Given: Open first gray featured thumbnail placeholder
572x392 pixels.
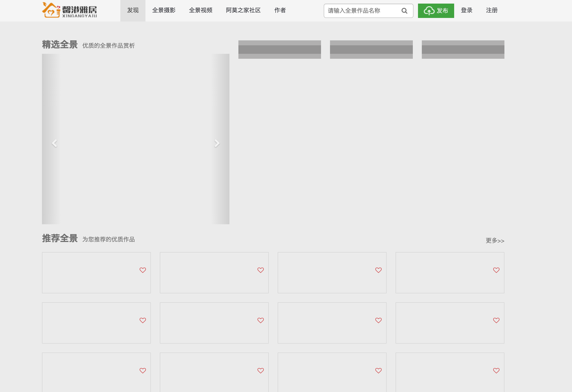Looking at the screenshot, I should click(x=279, y=49).
